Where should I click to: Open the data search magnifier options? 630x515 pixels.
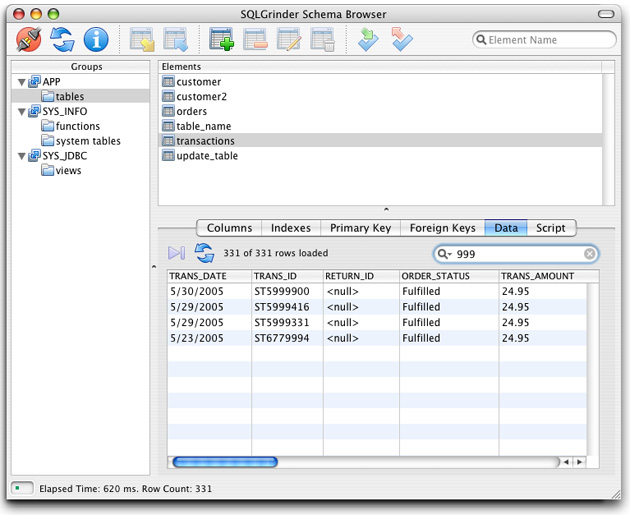click(444, 254)
